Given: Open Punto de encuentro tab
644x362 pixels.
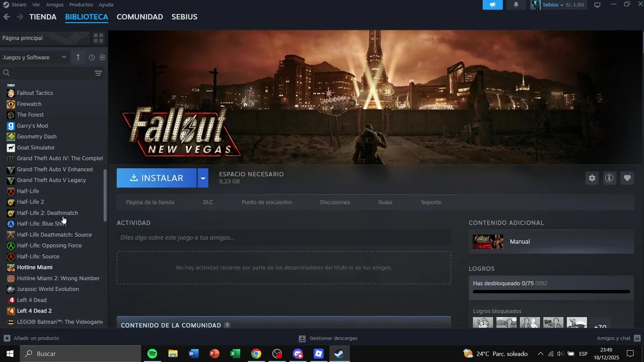Looking at the screenshot, I should (267, 202).
